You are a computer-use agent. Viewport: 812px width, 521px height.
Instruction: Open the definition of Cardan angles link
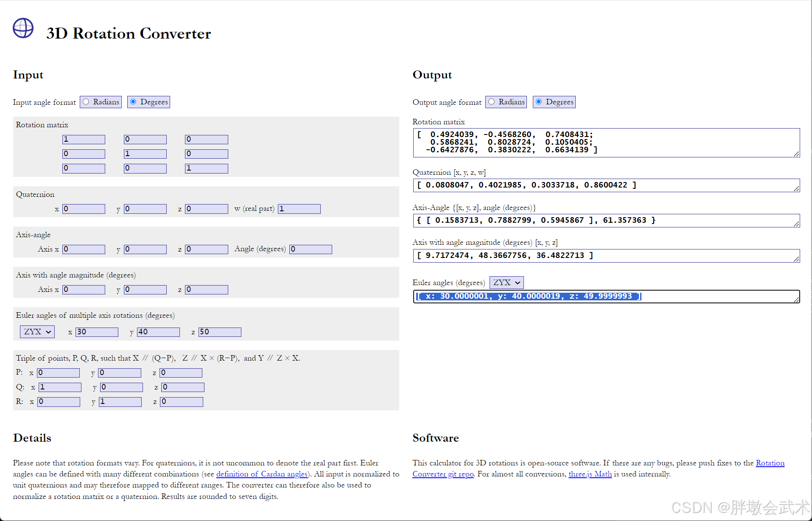pyautogui.click(x=262, y=474)
